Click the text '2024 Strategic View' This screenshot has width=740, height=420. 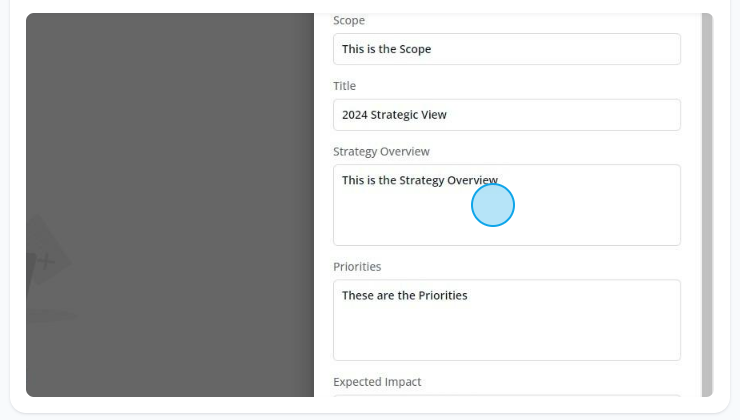pyautogui.click(x=394, y=115)
